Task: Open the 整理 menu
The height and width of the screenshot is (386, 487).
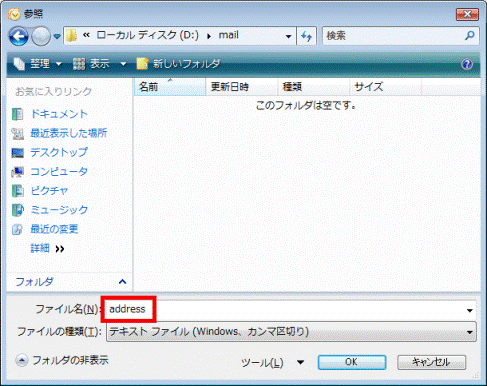Action: click(38, 63)
